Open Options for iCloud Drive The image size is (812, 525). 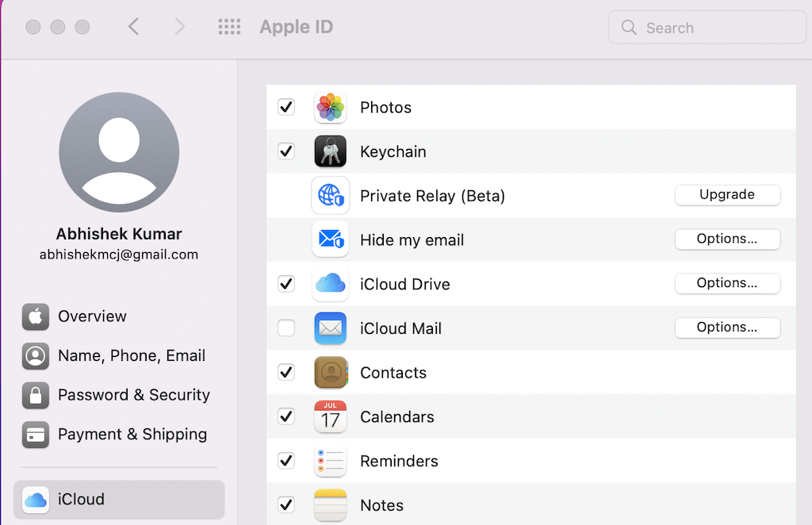727,283
